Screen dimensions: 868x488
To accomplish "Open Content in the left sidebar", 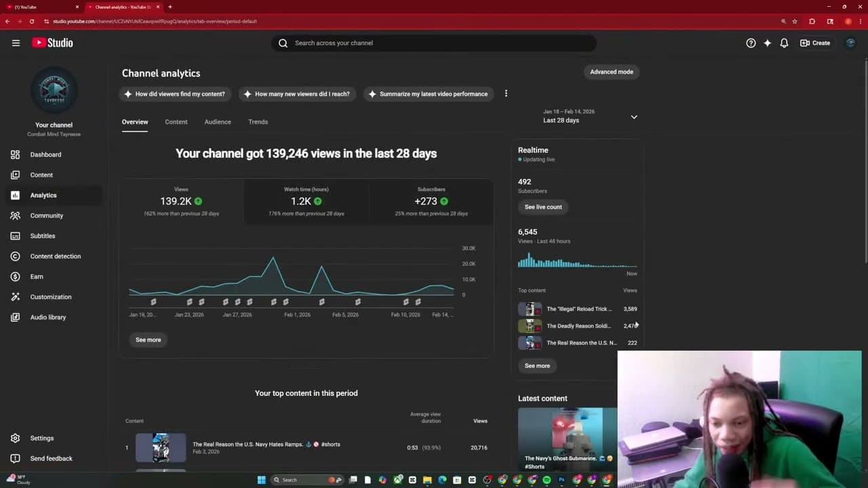I will (x=54, y=175).
